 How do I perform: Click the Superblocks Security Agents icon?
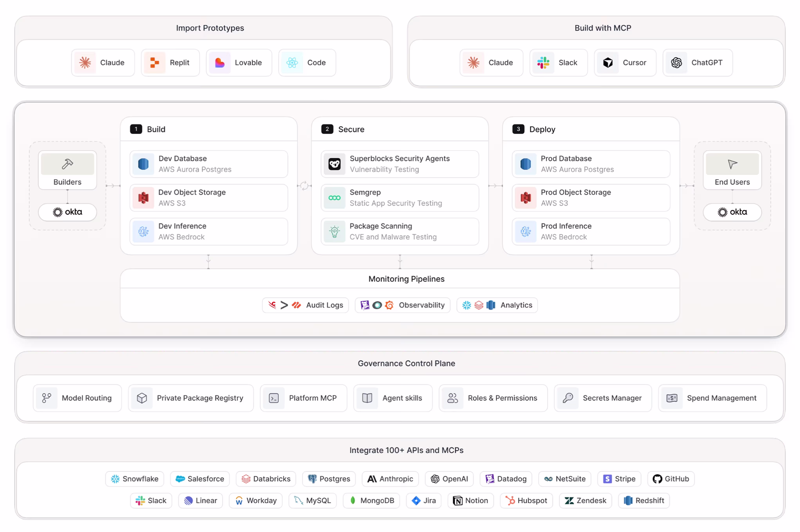pos(334,164)
